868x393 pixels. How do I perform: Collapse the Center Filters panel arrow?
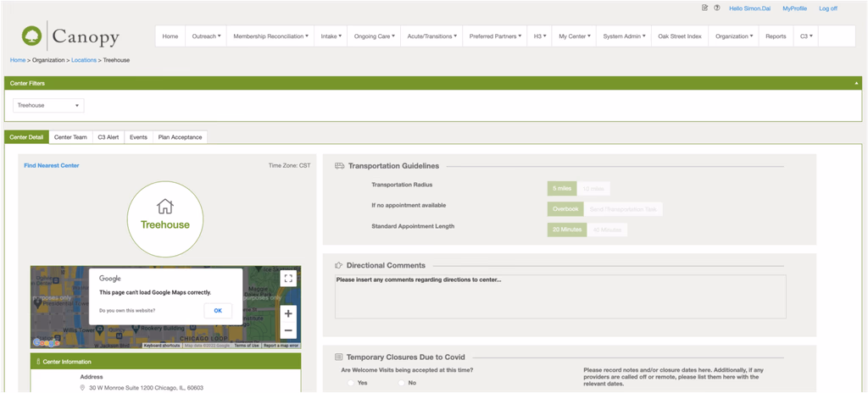click(856, 83)
